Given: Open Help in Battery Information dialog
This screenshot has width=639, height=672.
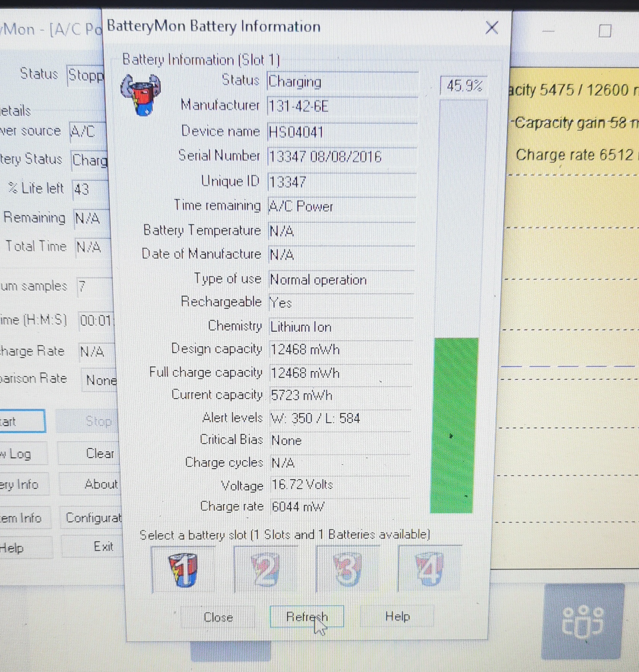Looking at the screenshot, I should (x=397, y=616).
